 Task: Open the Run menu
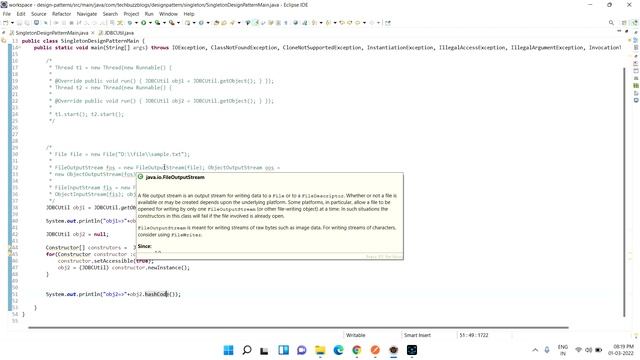click(149, 14)
